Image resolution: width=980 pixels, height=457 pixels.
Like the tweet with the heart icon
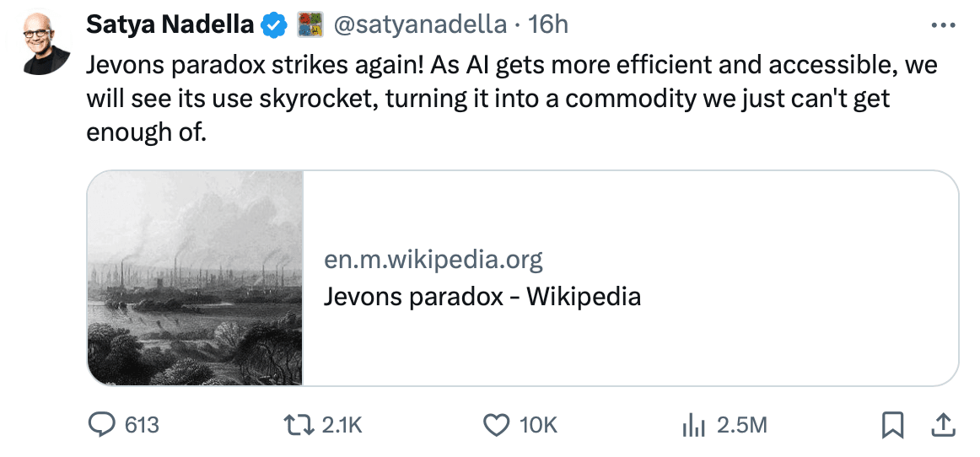(x=497, y=425)
